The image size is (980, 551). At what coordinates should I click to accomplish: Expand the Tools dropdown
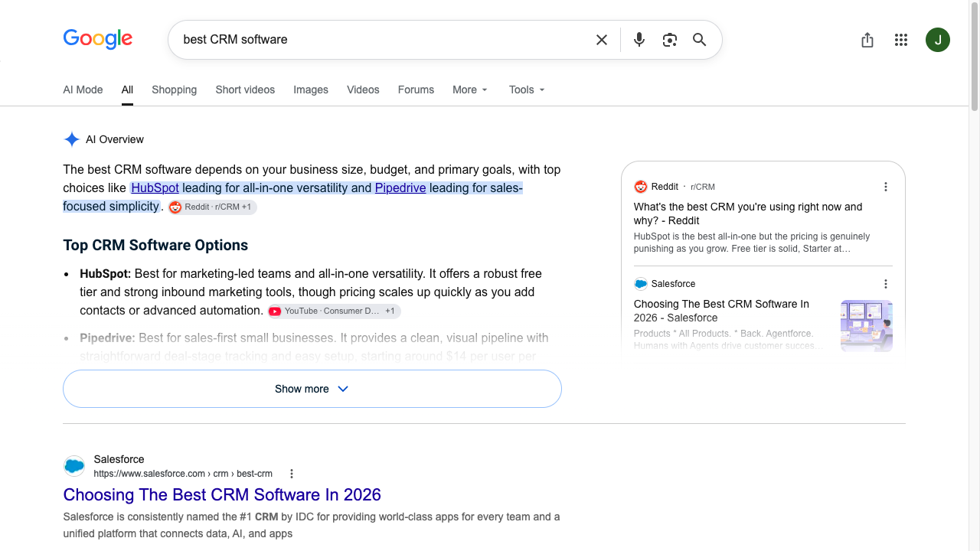click(x=527, y=90)
